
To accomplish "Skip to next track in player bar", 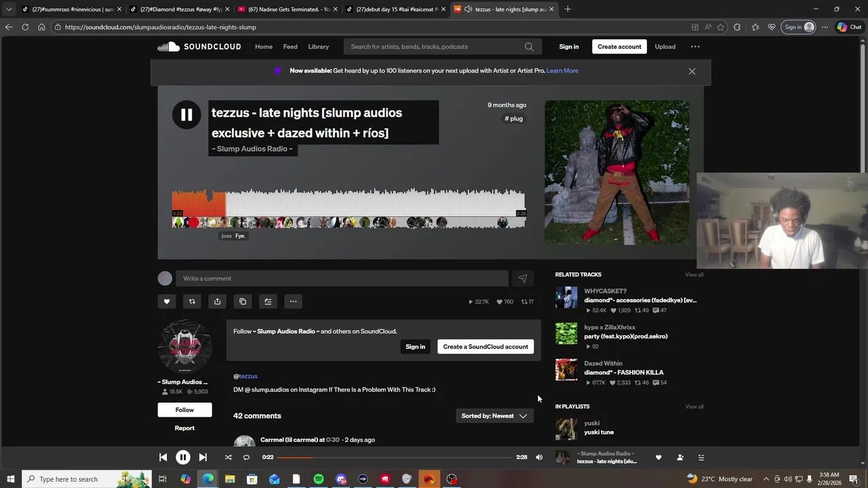I will click(203, 457).
